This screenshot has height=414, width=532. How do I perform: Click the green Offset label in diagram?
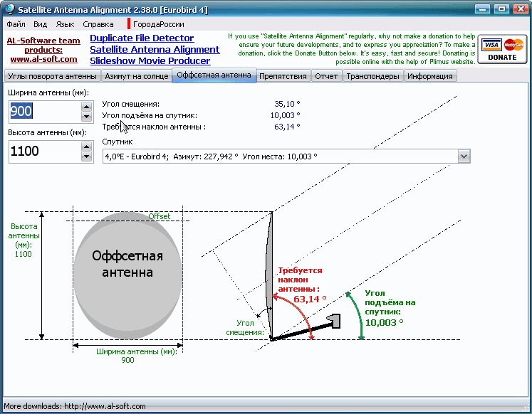pos(159,216)
